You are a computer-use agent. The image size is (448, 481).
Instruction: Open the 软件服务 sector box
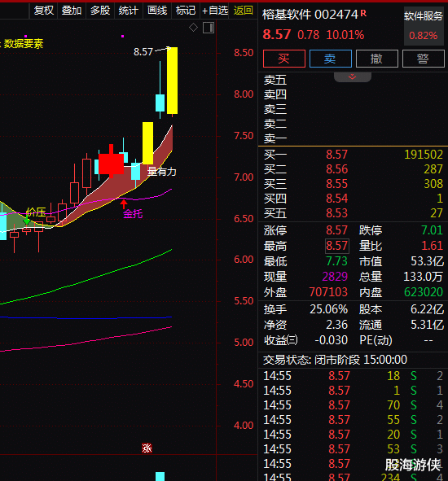[x=424, y=26]
